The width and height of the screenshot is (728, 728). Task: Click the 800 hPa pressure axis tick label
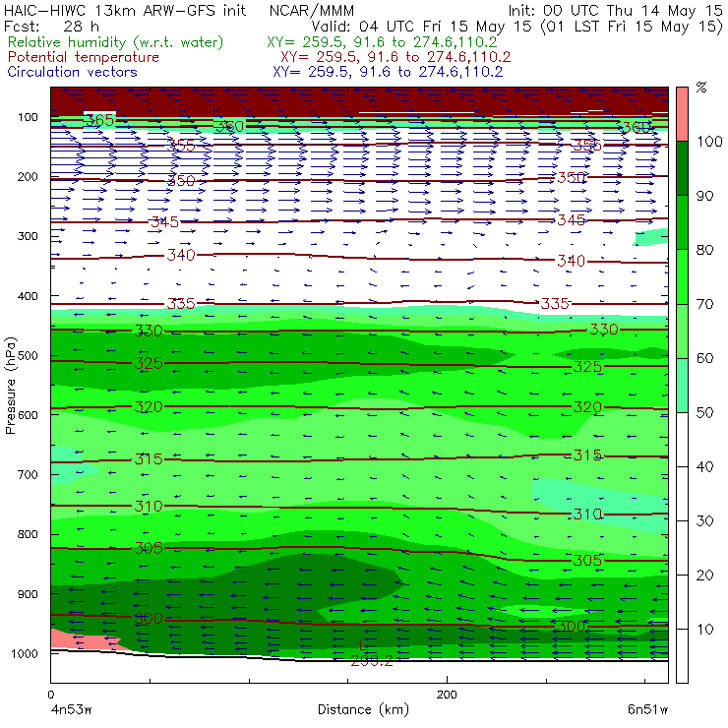tap(28, 534)
